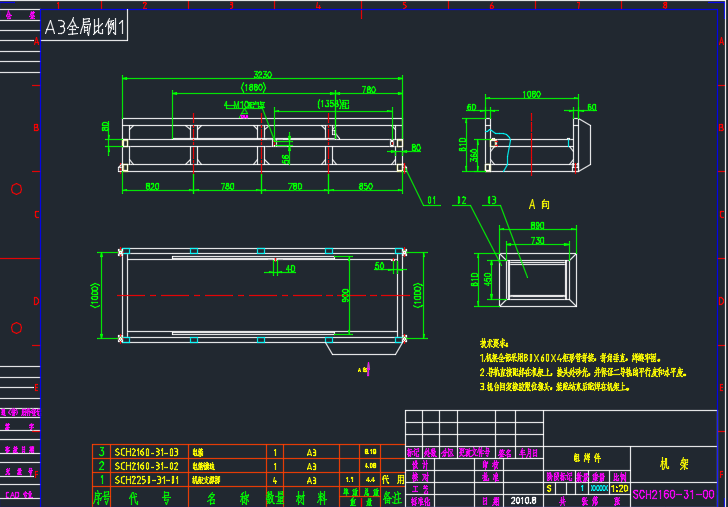Click the "代 用" remark cell
The height and width of the screenshot is (507, 728).
click(x=393, y=480)
